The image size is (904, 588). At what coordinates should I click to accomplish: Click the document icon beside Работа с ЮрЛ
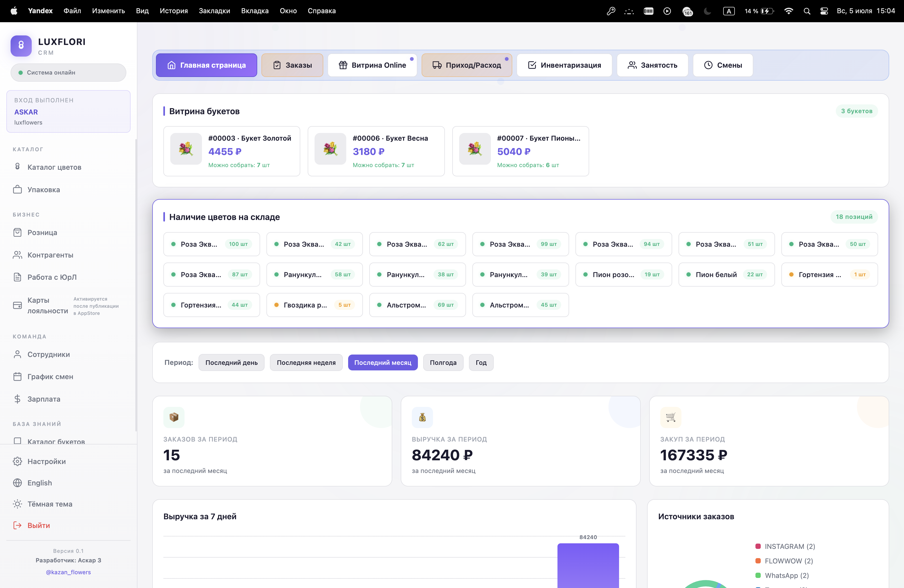pos(17,277)
